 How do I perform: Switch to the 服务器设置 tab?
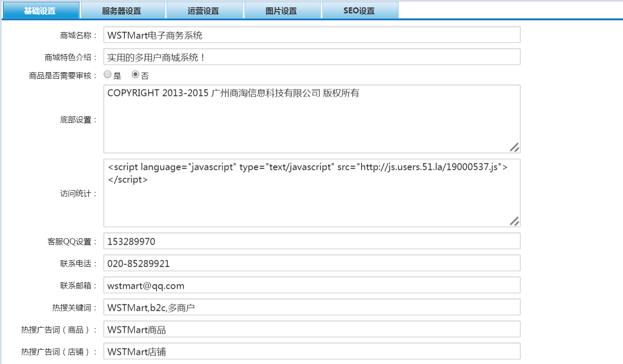[123, 10]
